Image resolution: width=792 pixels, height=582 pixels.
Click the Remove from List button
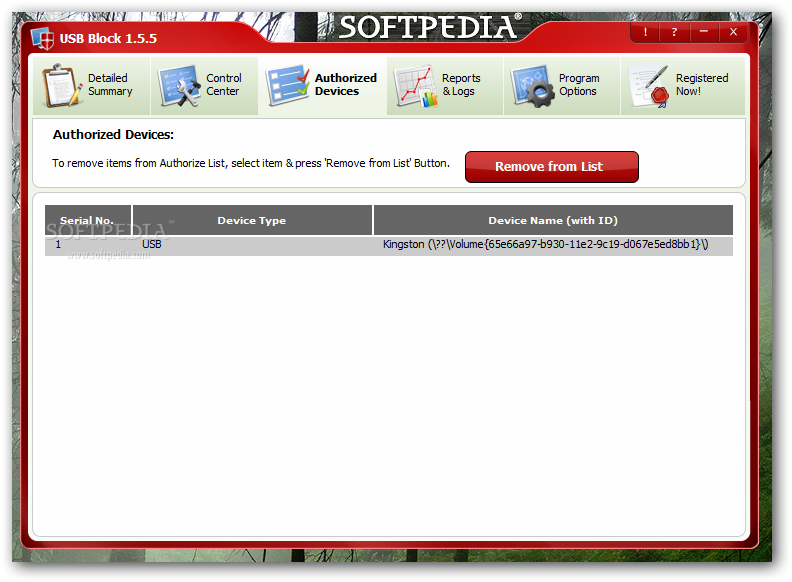[x=552, y=167]
